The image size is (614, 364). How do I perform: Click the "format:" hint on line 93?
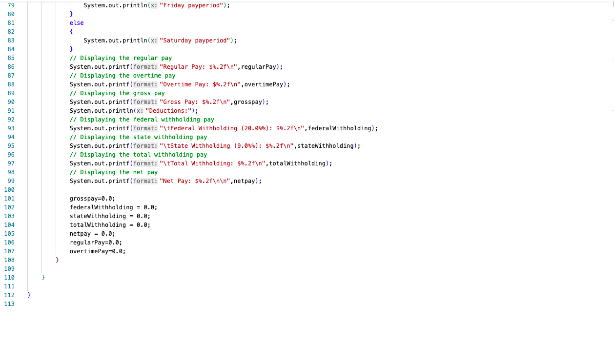(x=144, y=128)
